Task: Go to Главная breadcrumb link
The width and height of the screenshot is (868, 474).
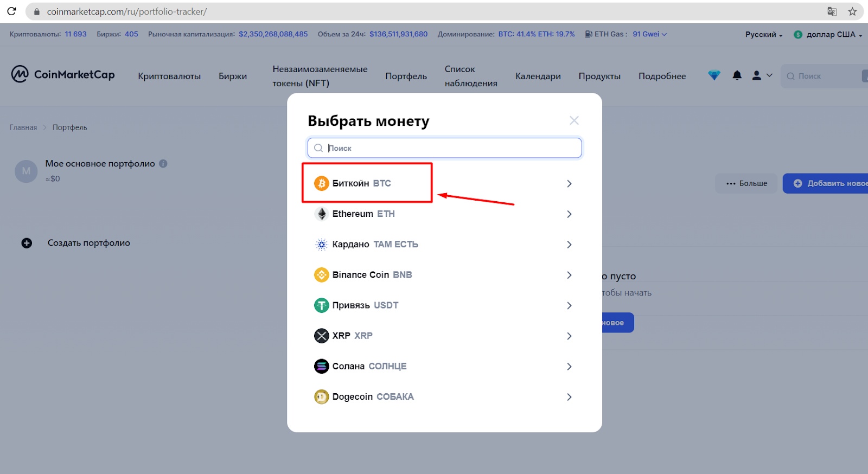Action: click(x=23, y=127)
